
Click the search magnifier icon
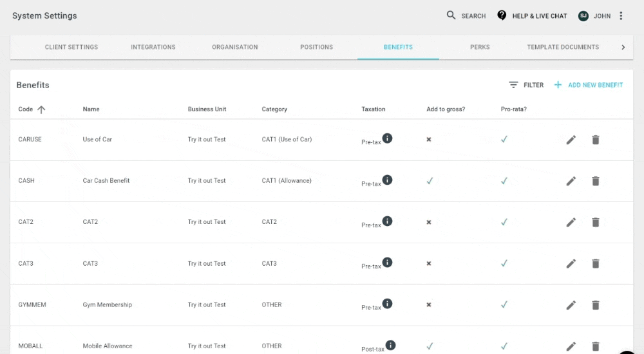pos(451,15)
